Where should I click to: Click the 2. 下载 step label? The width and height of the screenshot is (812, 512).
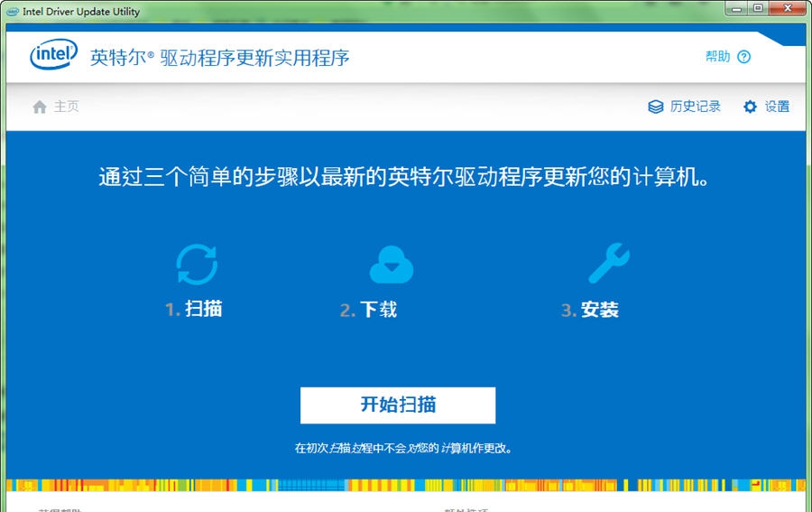(x=368, y=310)
